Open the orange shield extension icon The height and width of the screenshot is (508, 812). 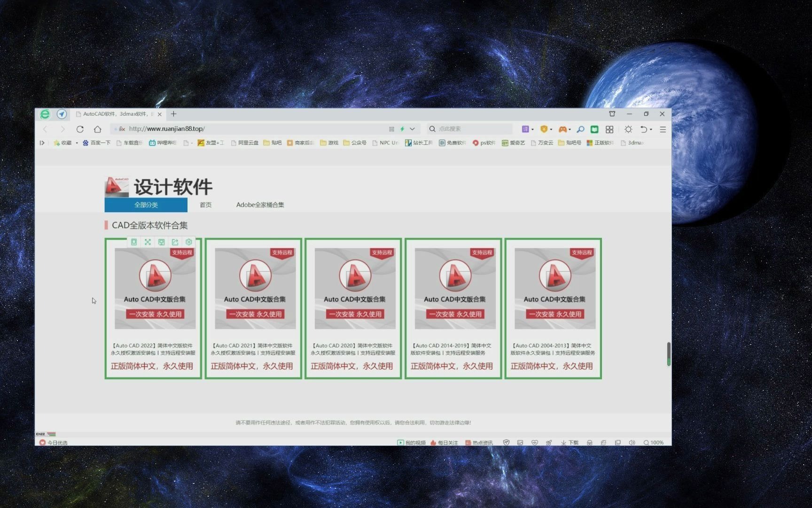[x=544, y=129]
